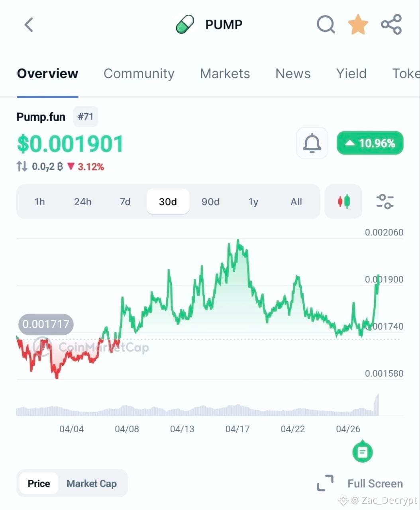Switch to candlestick chart view
This screenshot has width=420, height=510.
(343, 202)
